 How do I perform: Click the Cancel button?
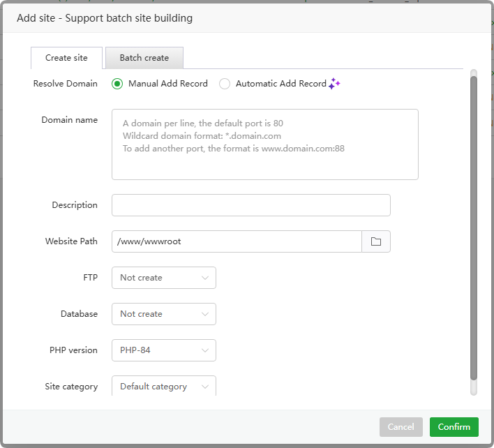[401, 427]
